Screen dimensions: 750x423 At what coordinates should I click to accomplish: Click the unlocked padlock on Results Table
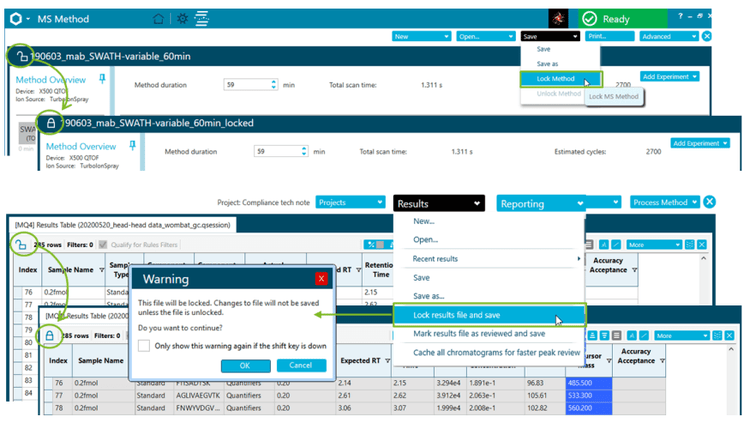(21, 243)
